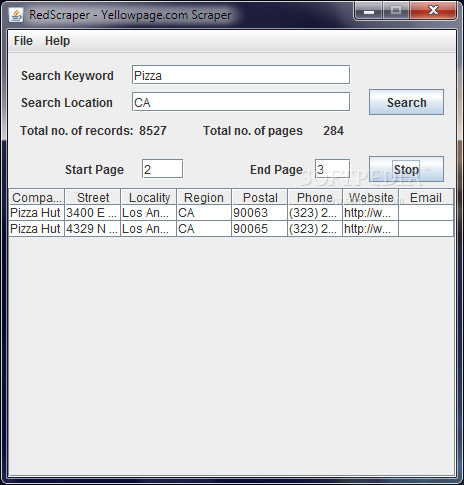The width and height of the screenshot is (464, 485).
Task: Select the street cell '4329 N ...'
Action: coord(93,229)
